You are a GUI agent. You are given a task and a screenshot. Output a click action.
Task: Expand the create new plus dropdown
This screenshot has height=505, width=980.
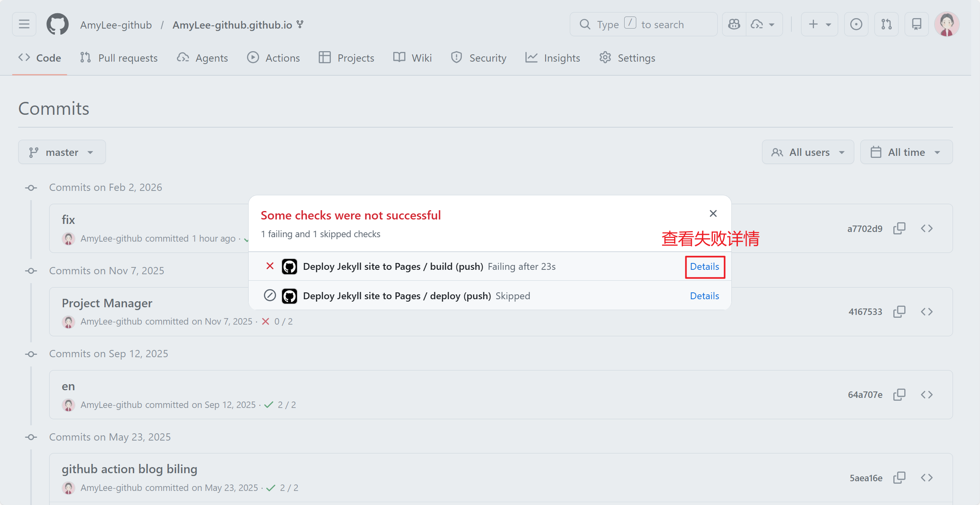819,25
